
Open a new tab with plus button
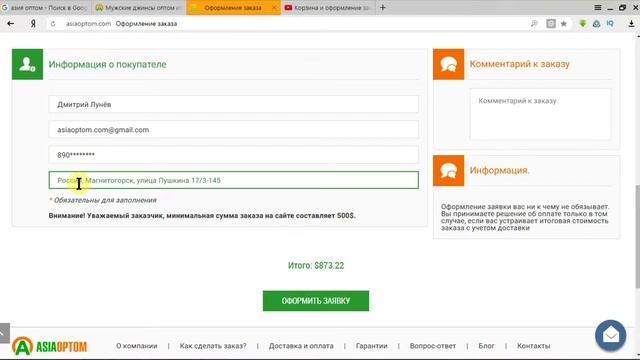(382, 7)
